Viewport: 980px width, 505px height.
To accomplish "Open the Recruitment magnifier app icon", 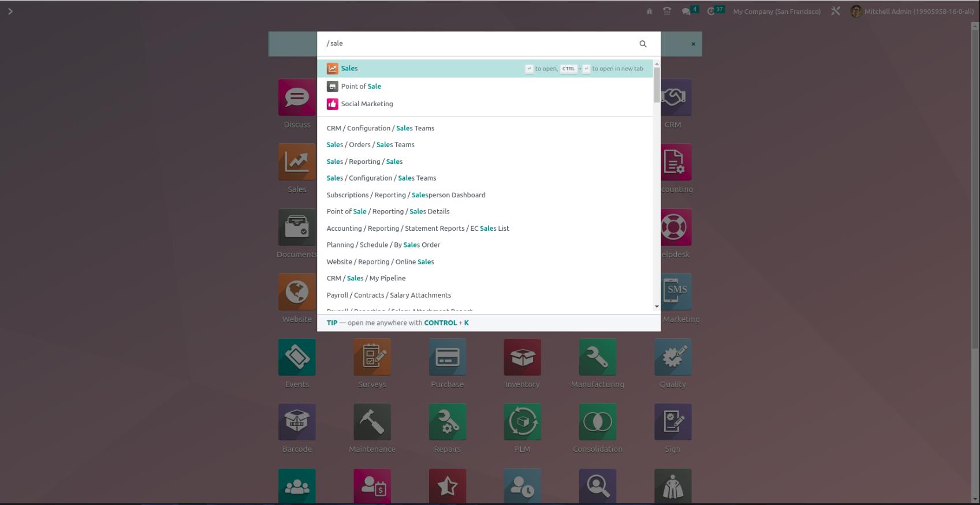I will point(598,486).
